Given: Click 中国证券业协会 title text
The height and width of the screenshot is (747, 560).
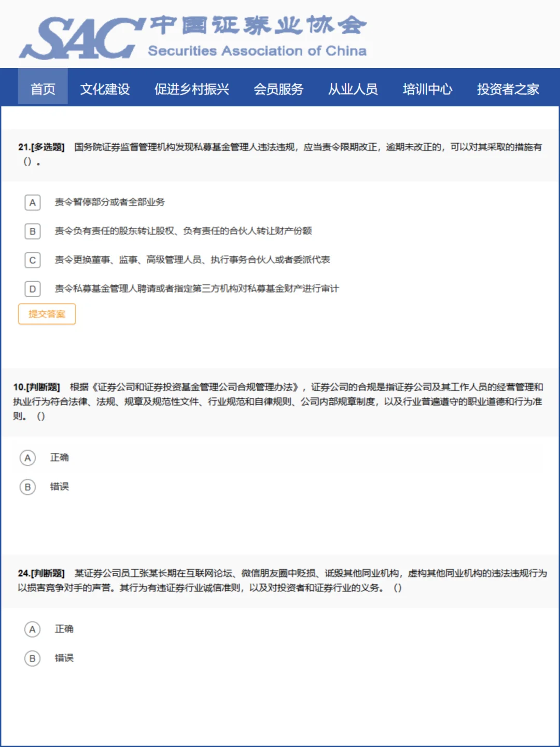Looking at the screenshot, I should [x=258, y=25].
